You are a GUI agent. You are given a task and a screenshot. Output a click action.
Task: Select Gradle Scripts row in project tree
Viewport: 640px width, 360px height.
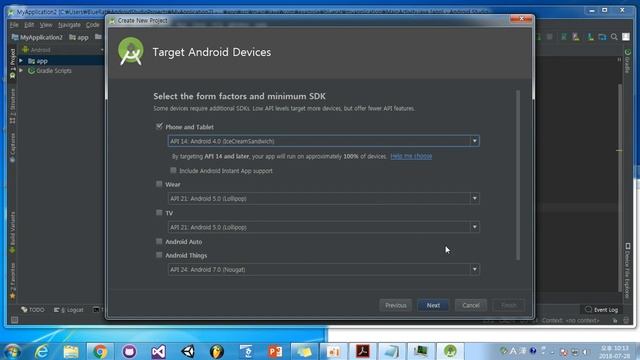coord(61,71)
